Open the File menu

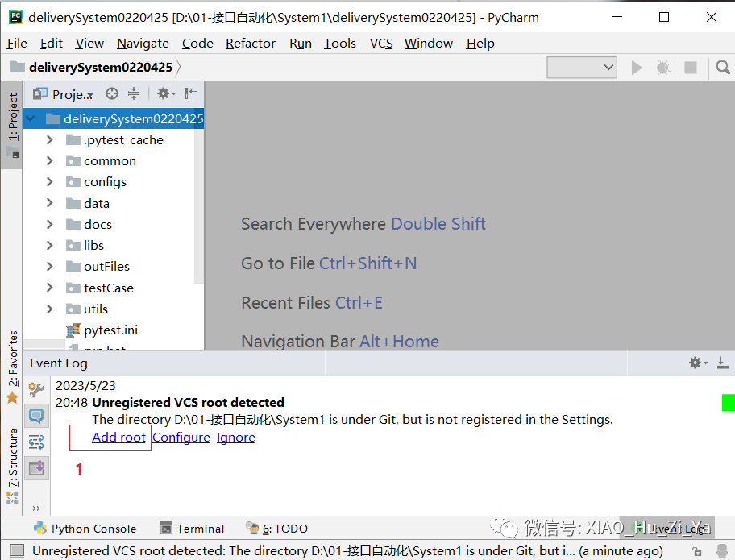(17, 44)
